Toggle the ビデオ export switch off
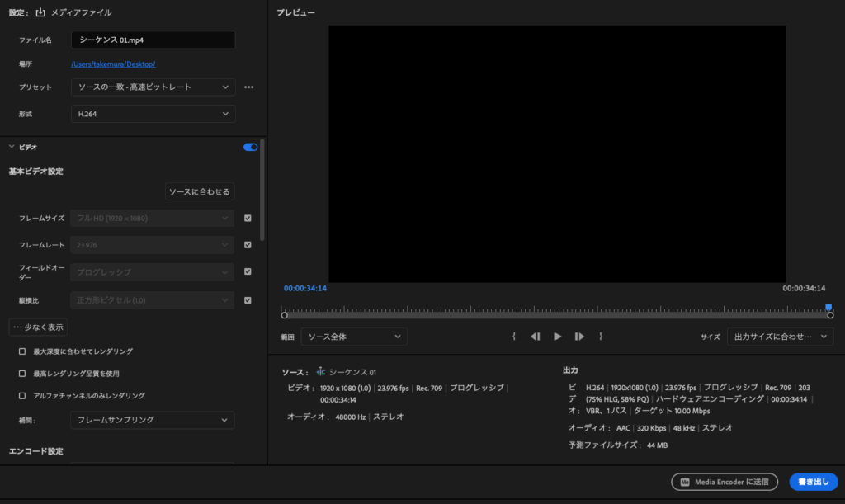The image size is (845, 504). pos(250,147)
